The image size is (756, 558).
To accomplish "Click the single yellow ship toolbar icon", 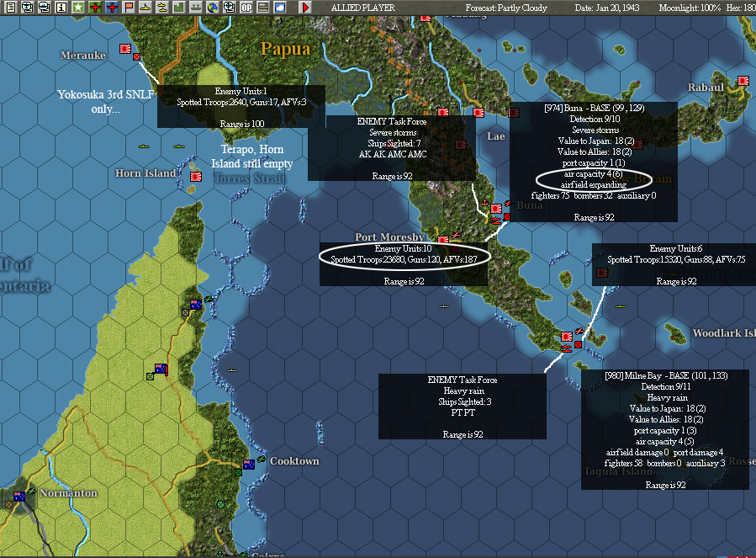I will pos(145,8).
